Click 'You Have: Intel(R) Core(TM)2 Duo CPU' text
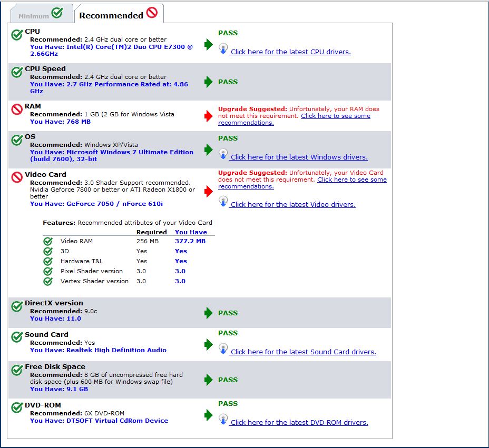Screen dimensions: 489x448 [111, 50]
